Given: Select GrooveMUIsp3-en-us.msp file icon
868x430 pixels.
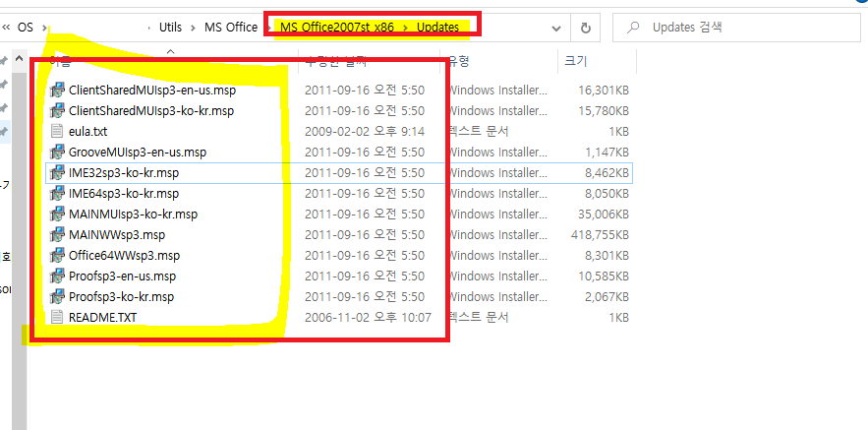Looking at the screenshot, I should [x=56, y=152].
